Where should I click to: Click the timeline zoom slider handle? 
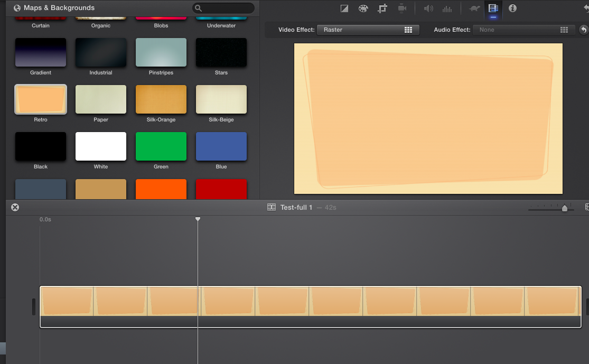coord(565,208)
